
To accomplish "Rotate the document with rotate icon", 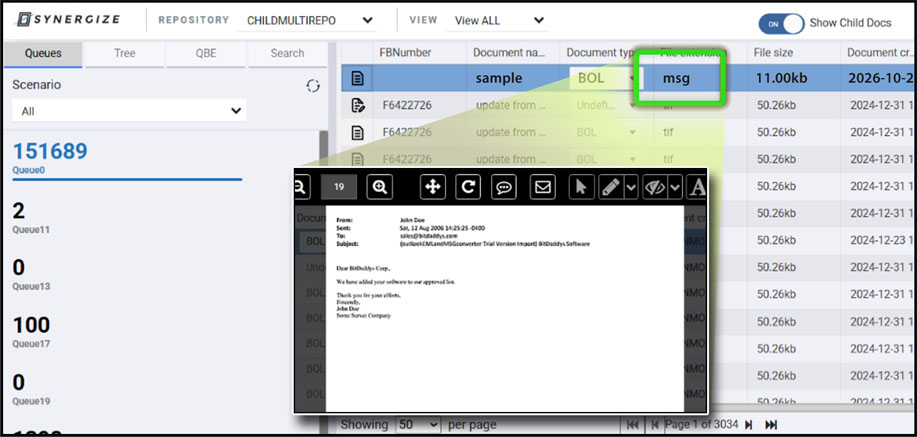I will point(468,187).
